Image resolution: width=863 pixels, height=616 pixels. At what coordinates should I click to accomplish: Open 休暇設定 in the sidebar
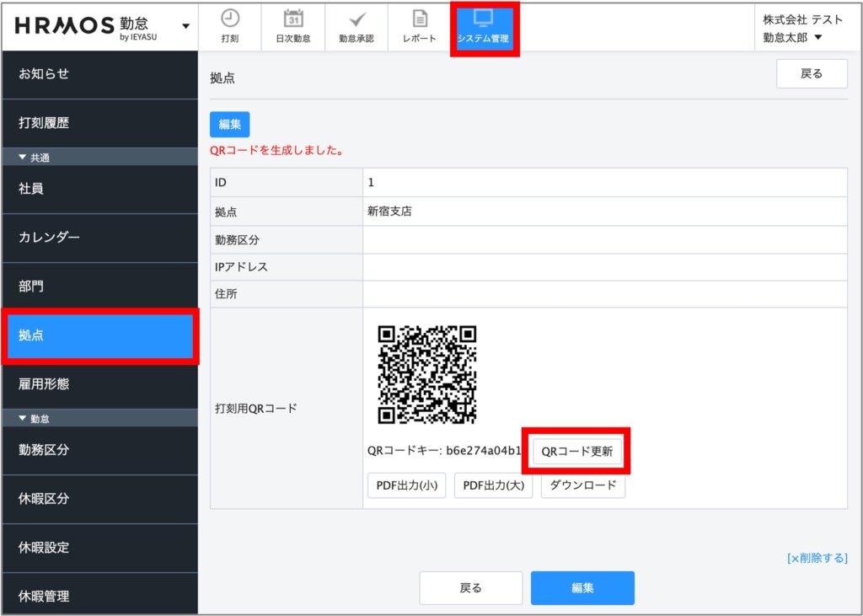(x=99, y=548)
